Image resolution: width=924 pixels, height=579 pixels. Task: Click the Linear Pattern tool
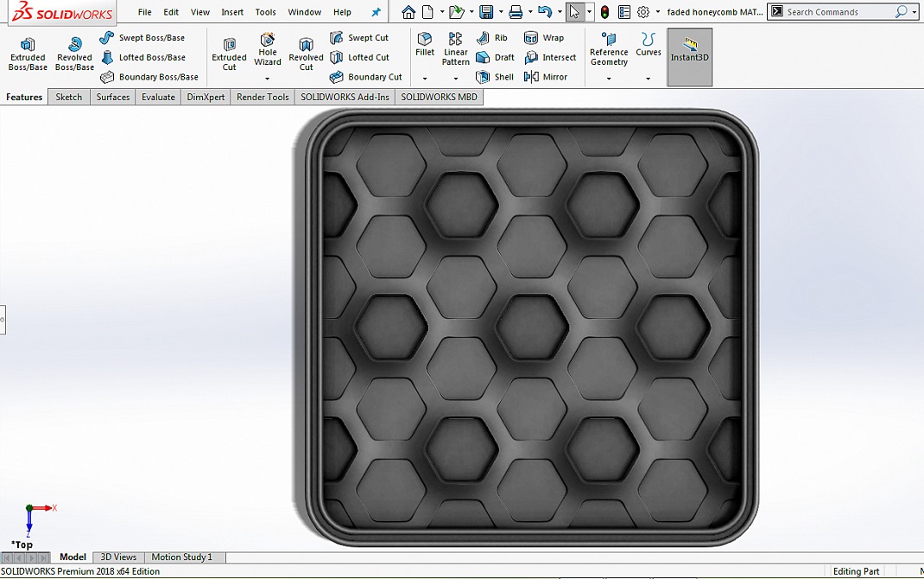(455, 49)
